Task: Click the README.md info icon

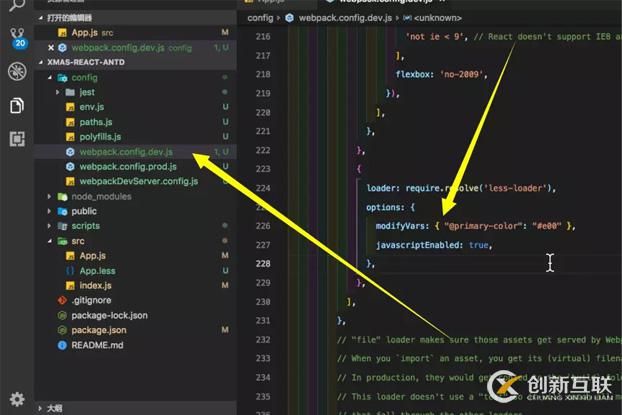Action: [62, 345]
